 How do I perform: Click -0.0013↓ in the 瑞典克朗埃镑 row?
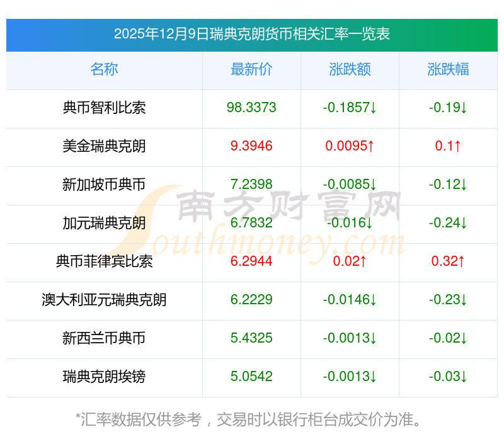[350, 377]
